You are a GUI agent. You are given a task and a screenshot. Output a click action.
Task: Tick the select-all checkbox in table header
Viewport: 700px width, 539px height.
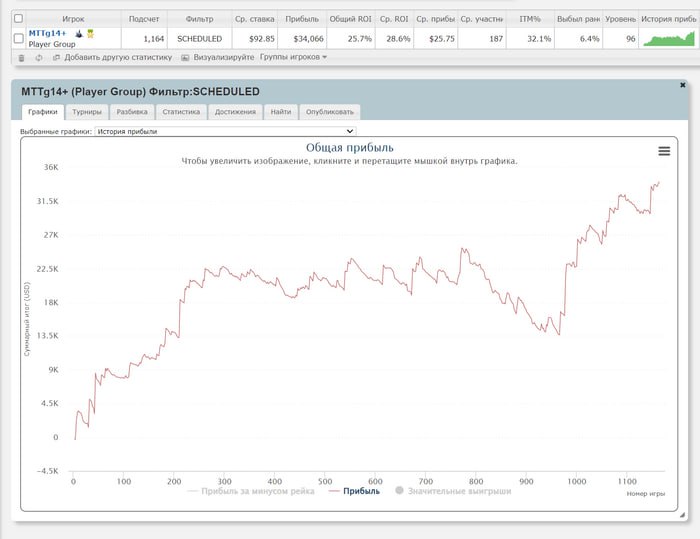pyautogui.click(x=18, y=18)
